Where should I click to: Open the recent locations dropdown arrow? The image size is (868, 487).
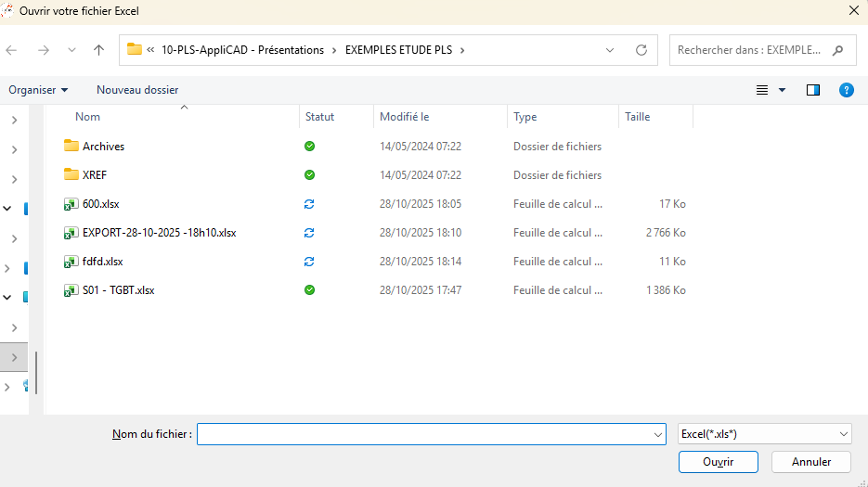click(71, 50)
